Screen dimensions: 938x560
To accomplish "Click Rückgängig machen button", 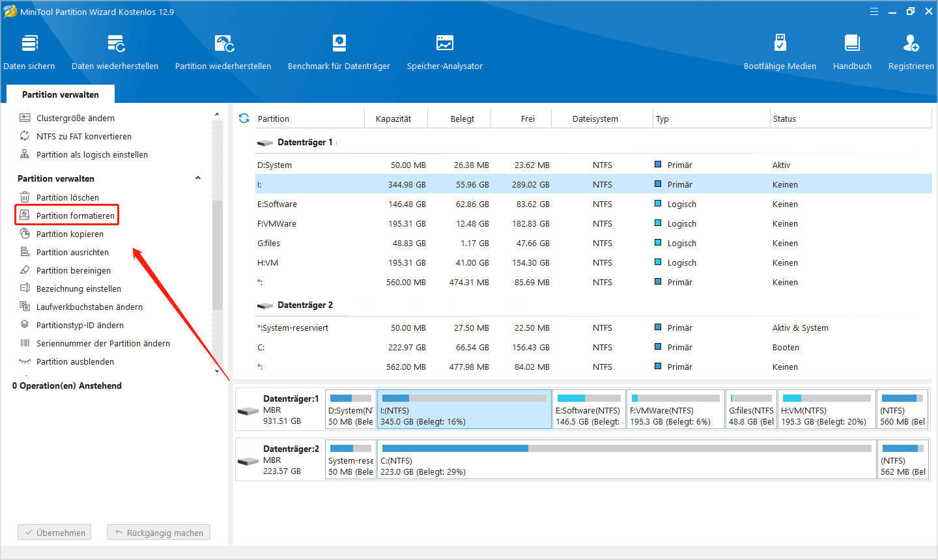I will 159,532.
